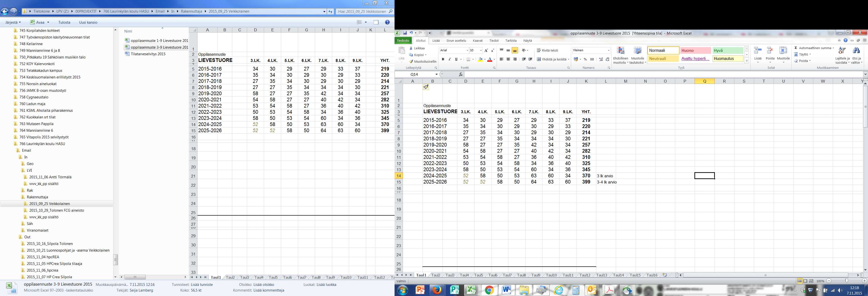Open Muotoile taulukoksi table formatting
868x296 pixels.
tap(637, 55)
